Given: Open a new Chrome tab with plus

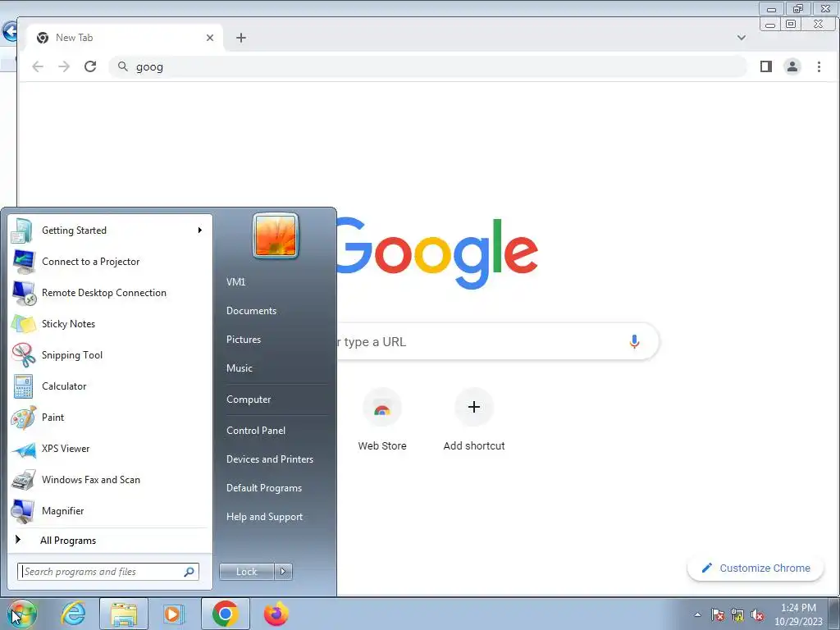Looking at the screenshot, I should pos(241,38).
